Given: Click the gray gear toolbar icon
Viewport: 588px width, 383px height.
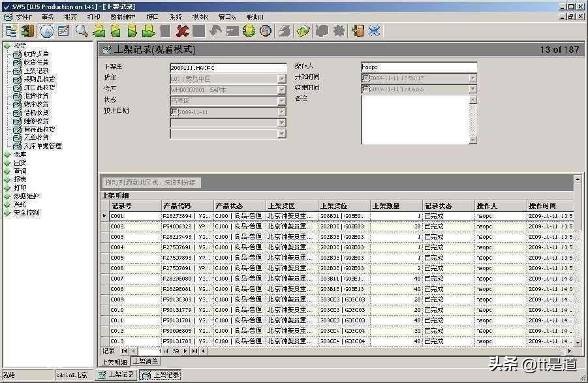Looking at the screenshot, I should pos(339,31).
